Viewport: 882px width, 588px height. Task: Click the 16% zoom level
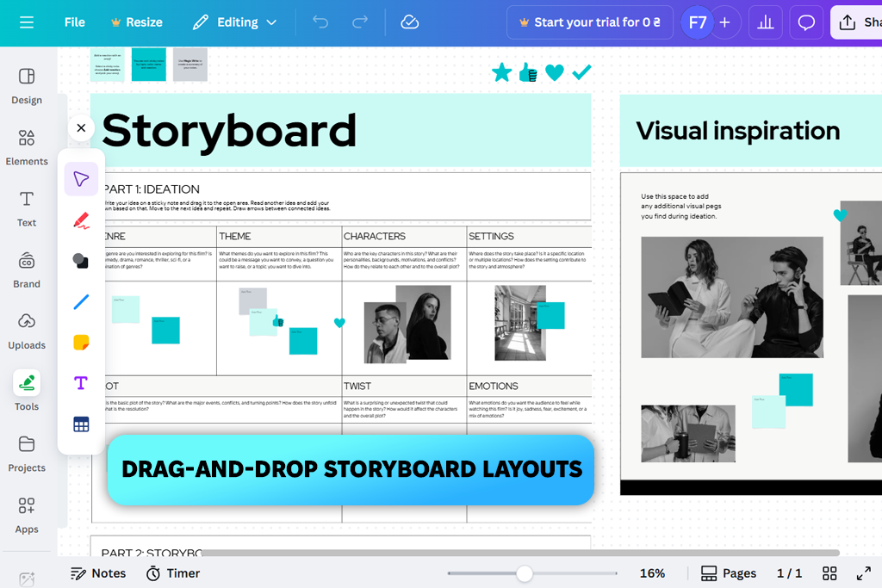653,573
